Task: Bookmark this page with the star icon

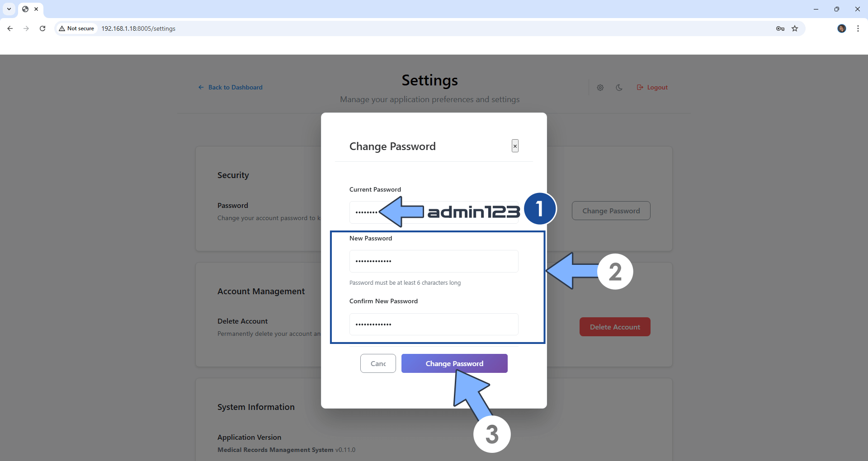Action: pos(795,28)
